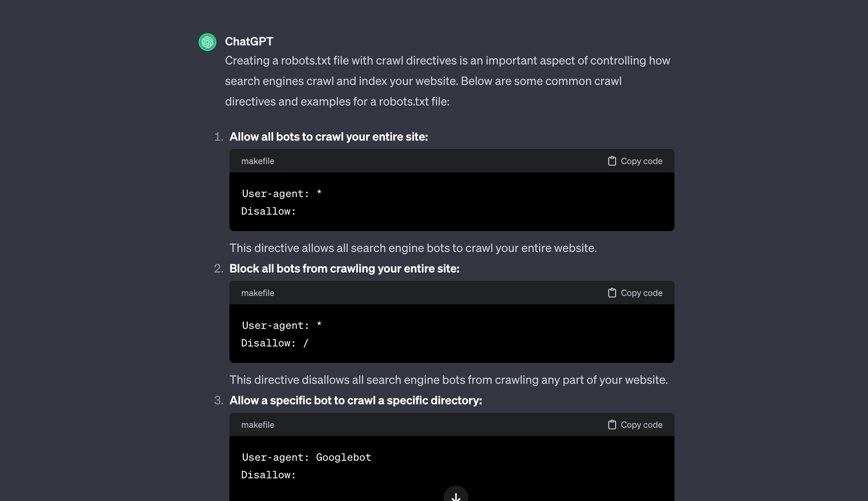
Task: Click heading 'Allow a specific bot to crawl a specific directory'
Action: coord(356,400)
